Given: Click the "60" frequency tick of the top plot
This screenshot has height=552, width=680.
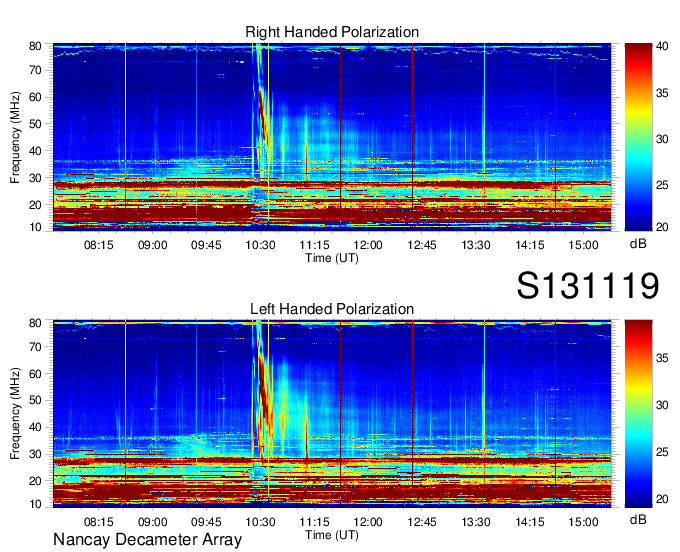Looking at the screenshot, I should coord(35,97).
